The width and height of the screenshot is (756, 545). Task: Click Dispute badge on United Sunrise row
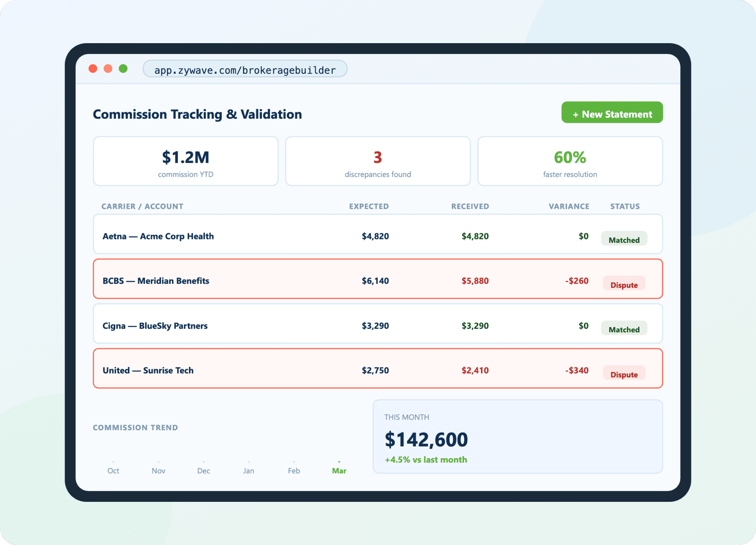[624, 374]
